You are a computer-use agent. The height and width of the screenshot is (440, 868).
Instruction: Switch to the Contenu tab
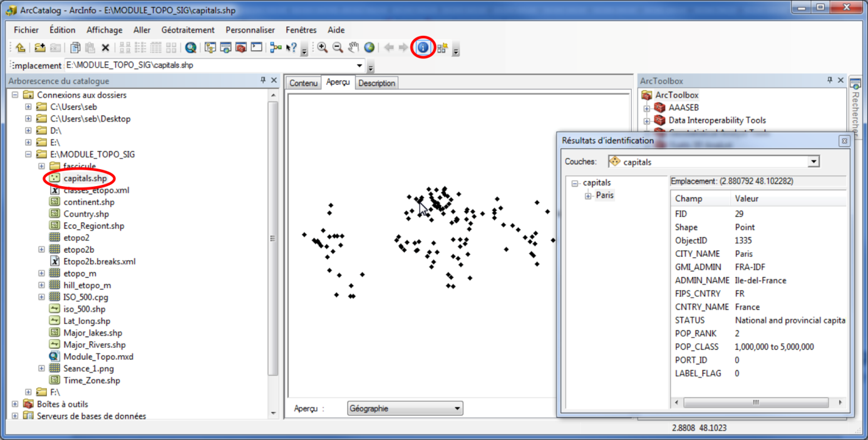point(304,83)
